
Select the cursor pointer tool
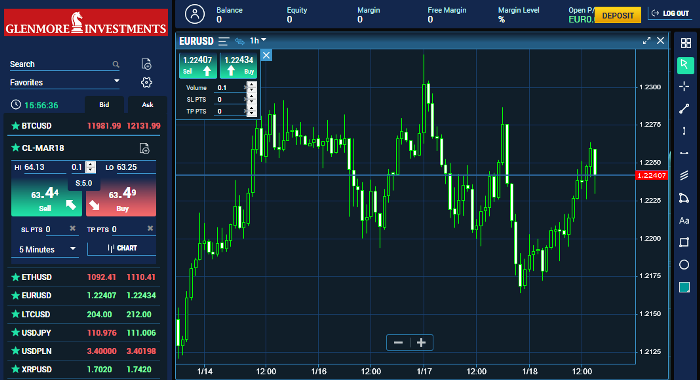click(684, 65)
